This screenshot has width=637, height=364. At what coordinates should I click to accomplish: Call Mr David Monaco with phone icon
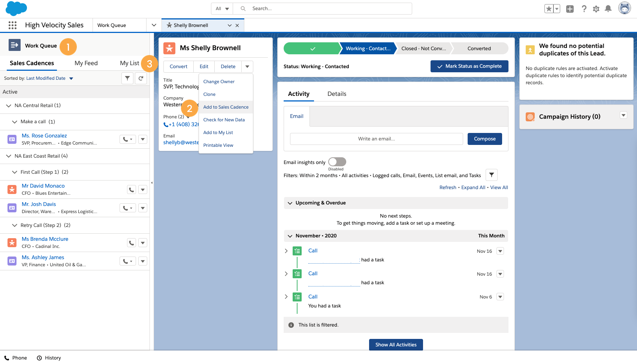[132, 189]
